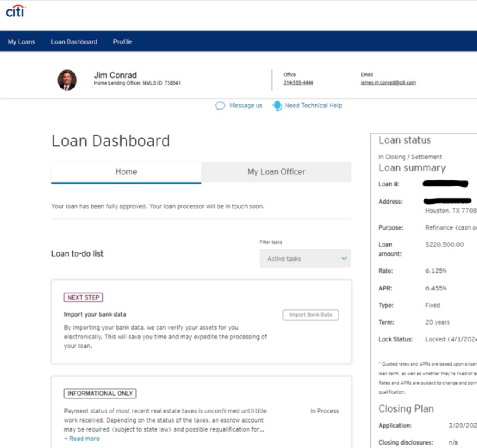Open Jim Conrad's profile photo
The height and width of the screenshot is (448, 477).
click(67, 80)
